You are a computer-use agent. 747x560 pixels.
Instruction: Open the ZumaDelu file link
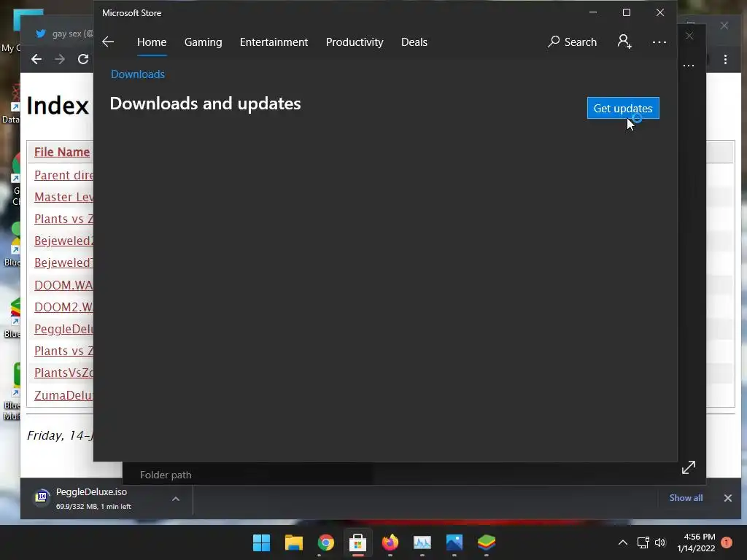tap(64, 394)
